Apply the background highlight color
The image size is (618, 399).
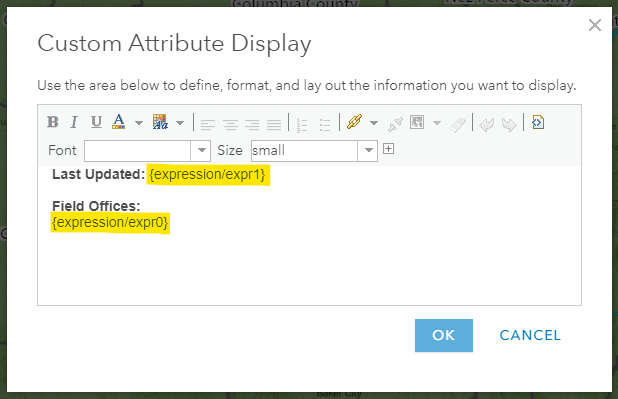click(160, 122)
